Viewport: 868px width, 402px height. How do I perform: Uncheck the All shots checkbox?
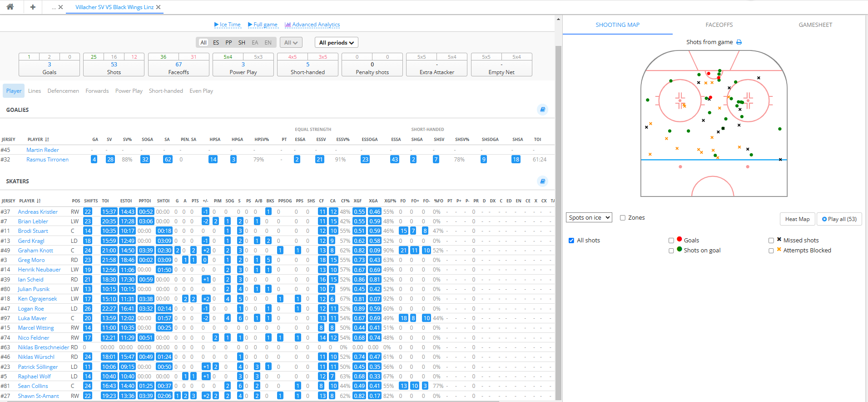571,241
